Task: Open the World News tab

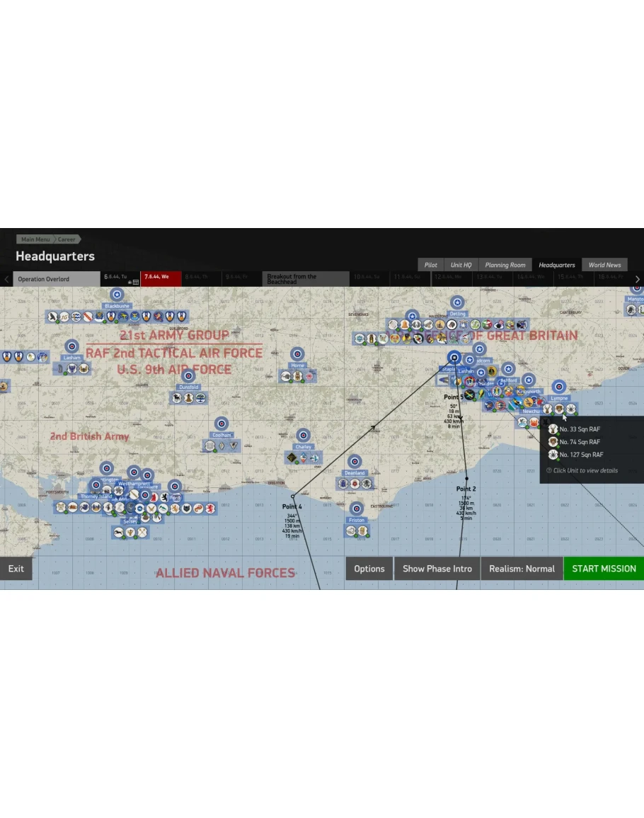Action: 604,265
